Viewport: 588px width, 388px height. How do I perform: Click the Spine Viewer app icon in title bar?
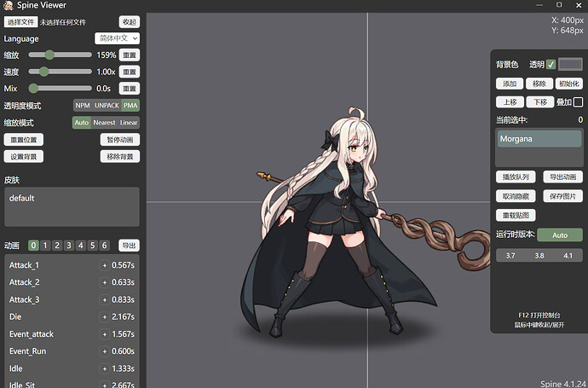click(x=8, y=5)
